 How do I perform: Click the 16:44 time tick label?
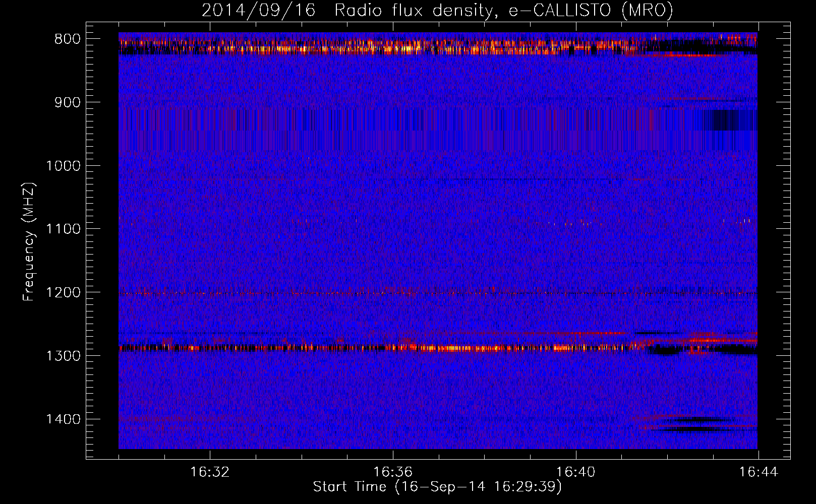tap(759, 472)
